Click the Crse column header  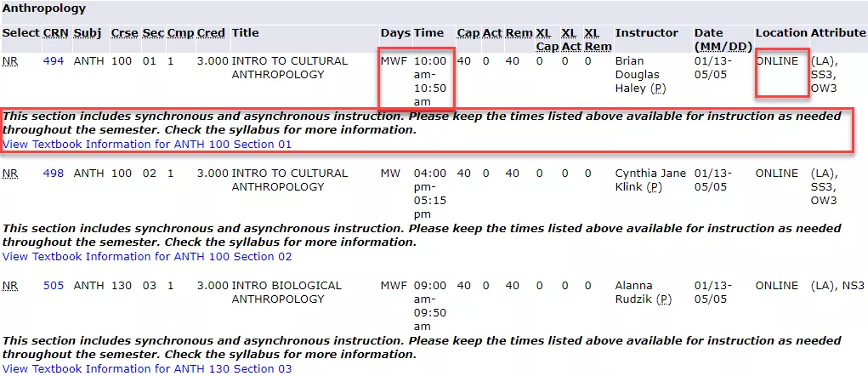[x=124, y=33]
